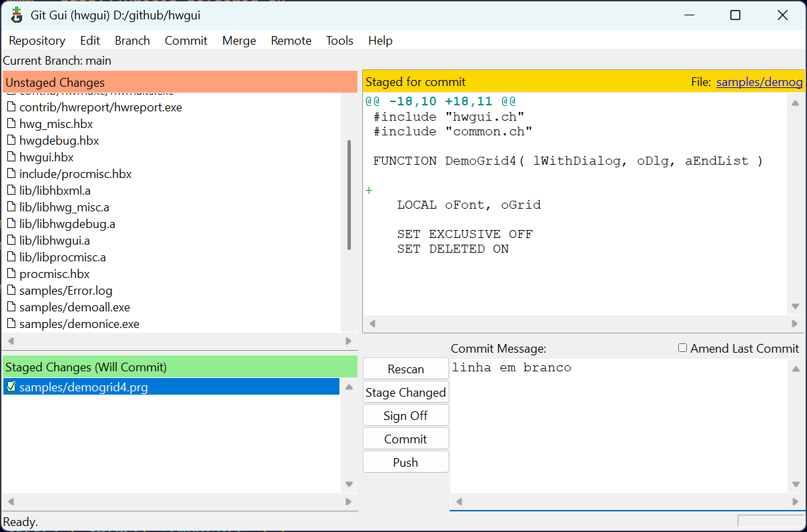Click file icon next to hwgui.hbx

(x=11, y=157)
